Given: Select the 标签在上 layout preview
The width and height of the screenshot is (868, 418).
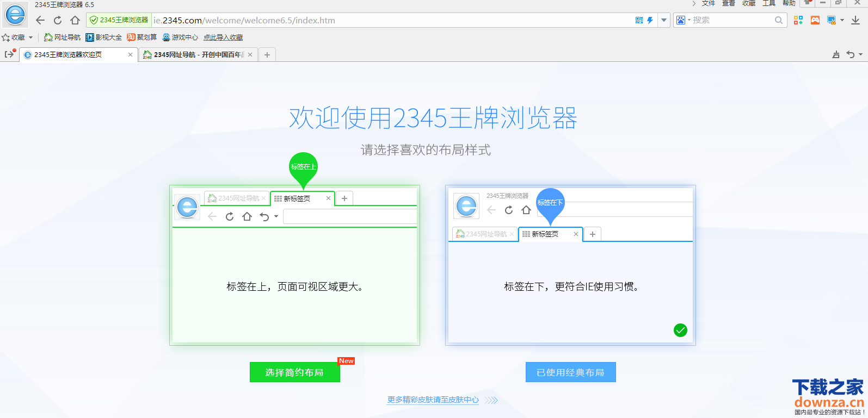Looking at the screenshot, I should coord(294,265).
